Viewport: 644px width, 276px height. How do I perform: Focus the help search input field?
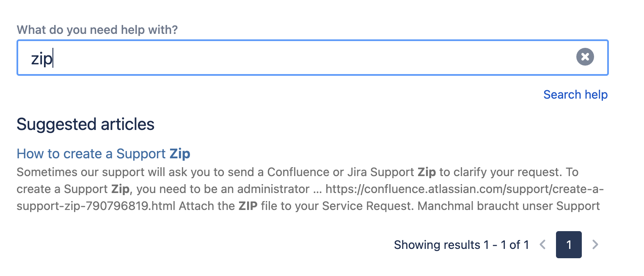click(x=296, y=58)
